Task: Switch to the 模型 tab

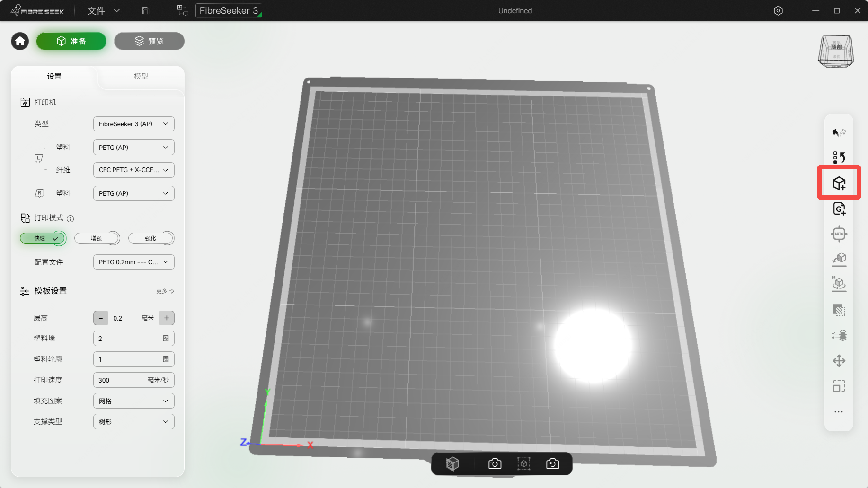Action: pyautogui.click(x=141, y=76)
